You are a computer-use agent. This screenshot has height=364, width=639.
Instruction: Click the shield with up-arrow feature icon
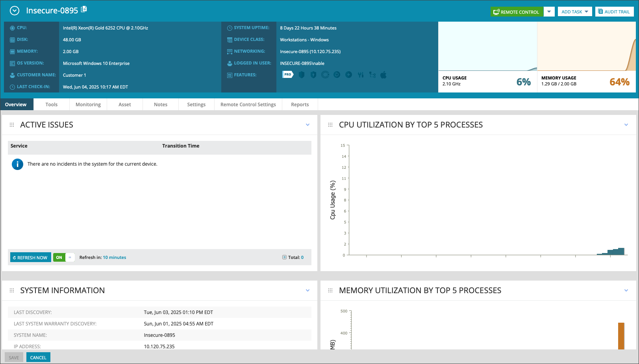coord(313,75)
